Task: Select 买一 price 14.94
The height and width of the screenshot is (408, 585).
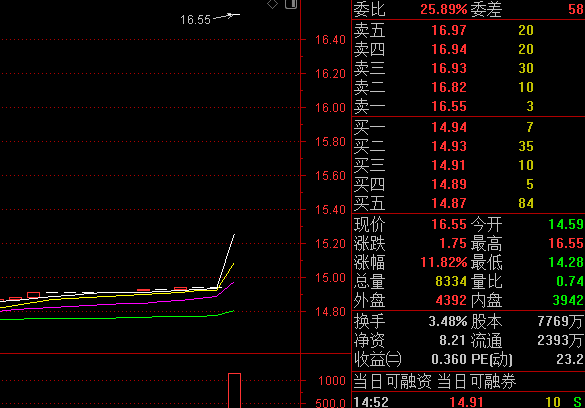Action: pos(449,127)
